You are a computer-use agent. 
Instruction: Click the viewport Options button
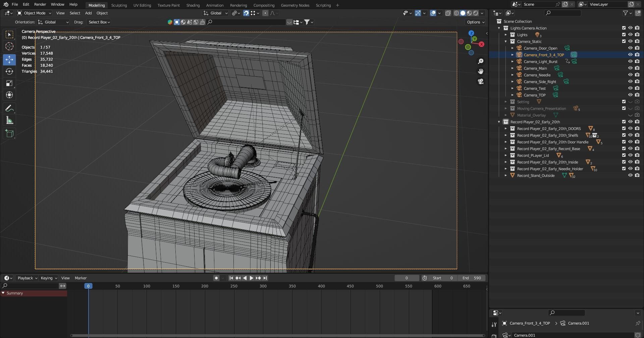475,22
